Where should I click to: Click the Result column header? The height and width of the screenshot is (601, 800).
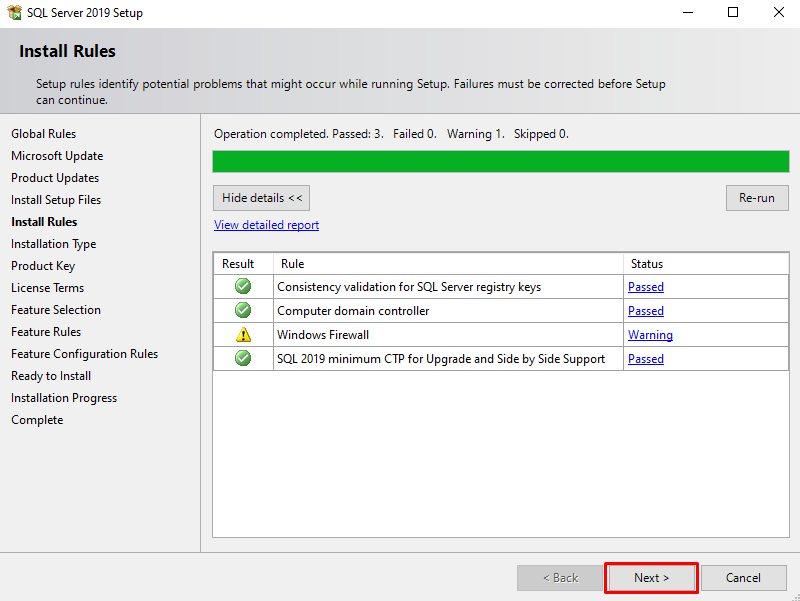pos(238,264)
